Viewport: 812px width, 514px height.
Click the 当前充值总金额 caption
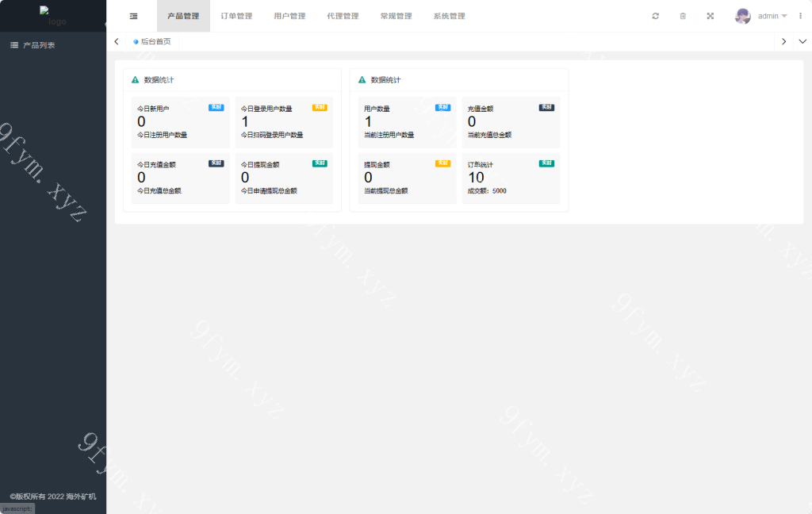489,135
